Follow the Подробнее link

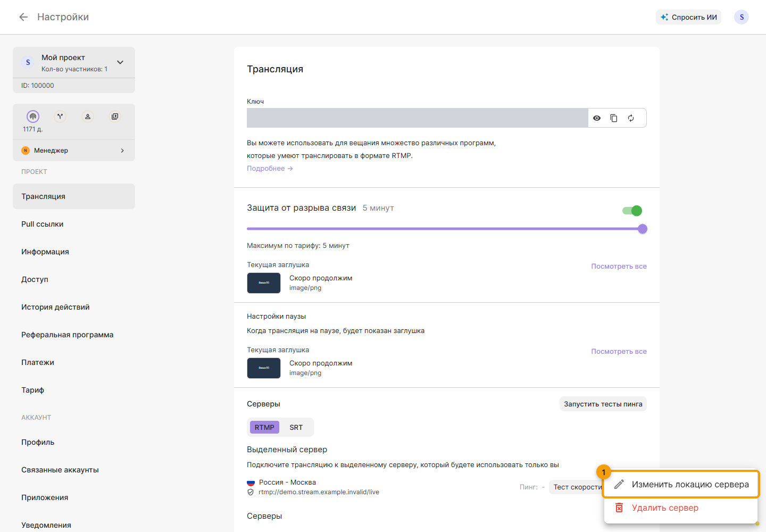(x=270, y=169)
